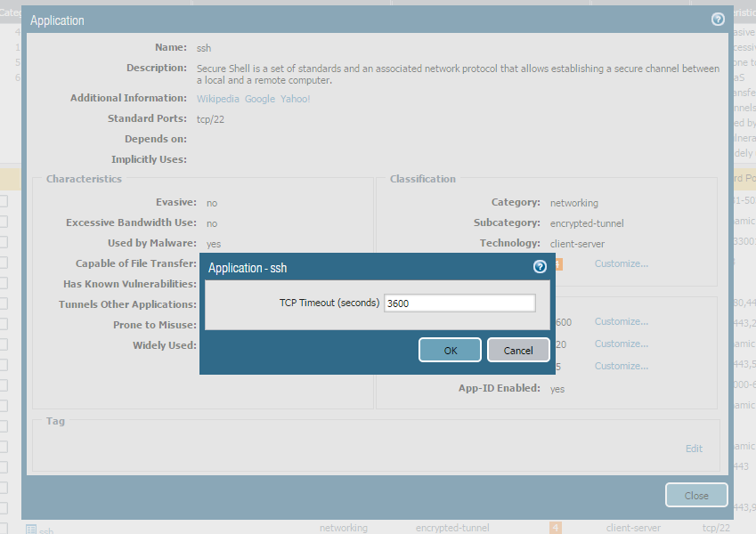Click encrypted-tunnel subcategory value
Viewport: 756px width, 534px height.
click(x=587, y=223)
